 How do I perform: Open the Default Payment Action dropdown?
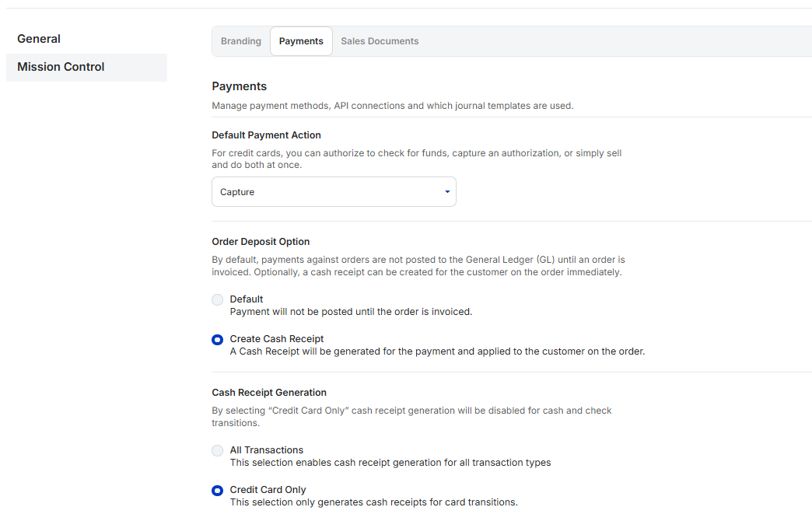[333, 192]
